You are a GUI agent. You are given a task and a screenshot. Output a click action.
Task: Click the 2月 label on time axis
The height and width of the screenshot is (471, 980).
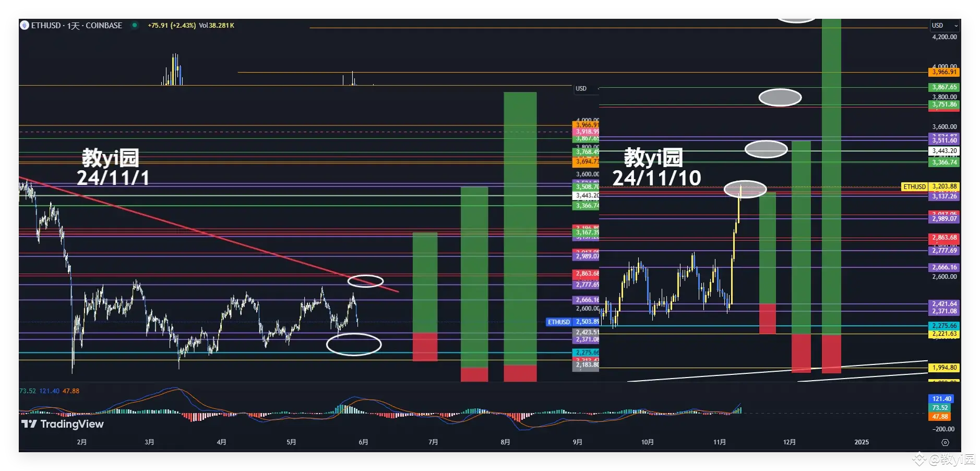coord(82,442)
